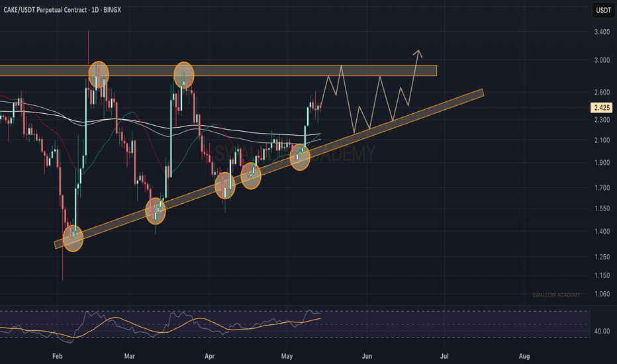Click the May date label

click(287, 356)
